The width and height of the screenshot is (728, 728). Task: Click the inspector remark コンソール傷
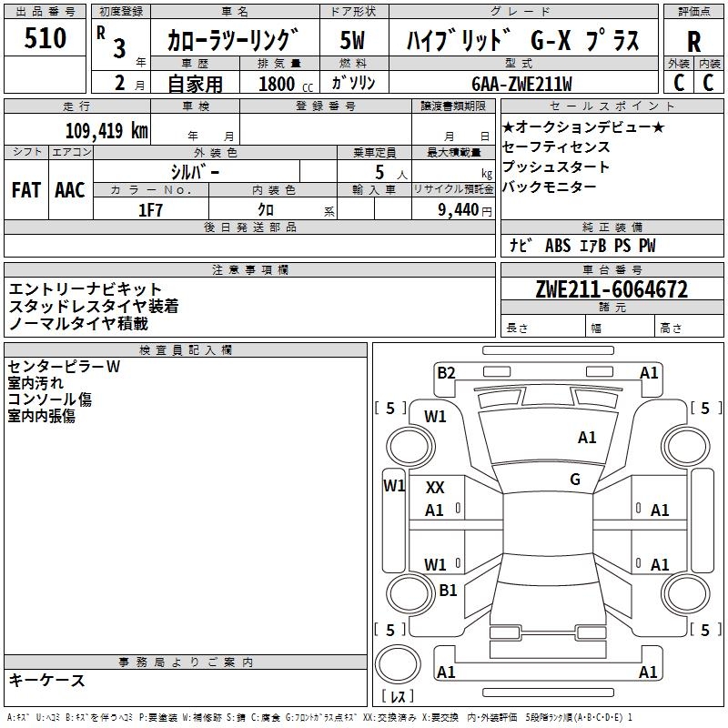(49, 399)
